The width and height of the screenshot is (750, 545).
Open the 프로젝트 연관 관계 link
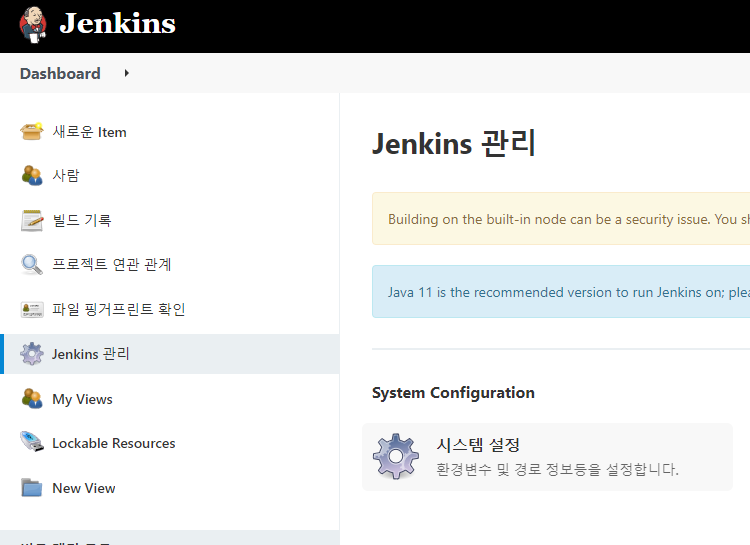(x=111, y=264)
